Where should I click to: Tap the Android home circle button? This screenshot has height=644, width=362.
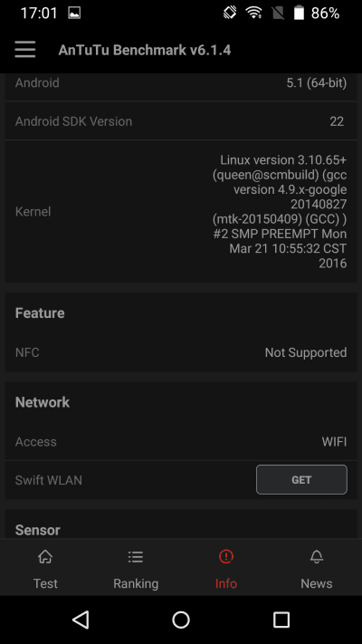point(181,620)
